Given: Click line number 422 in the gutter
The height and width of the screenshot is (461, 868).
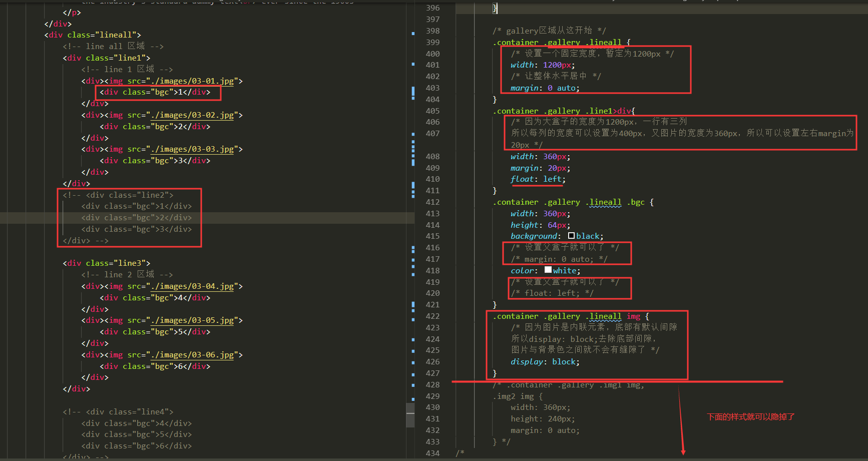Looking at the screenshot, I should (432, 316).
